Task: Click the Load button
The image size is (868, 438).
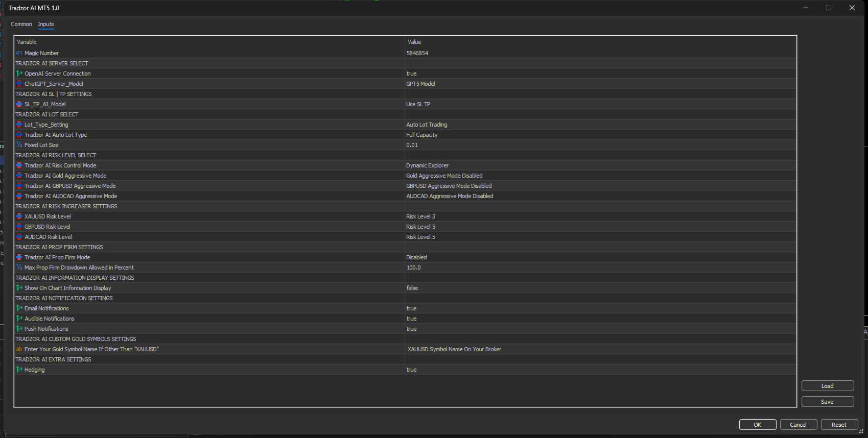Action: [x=828, y=386]
